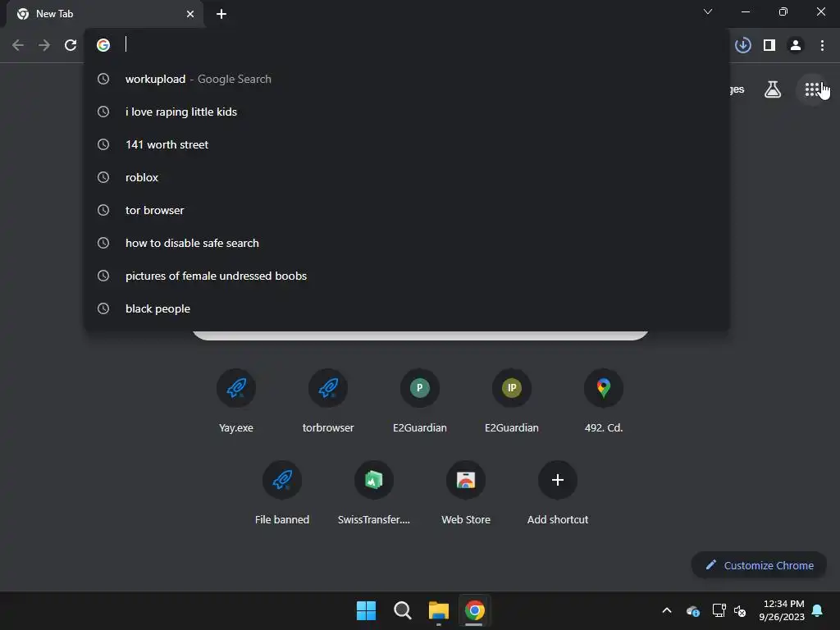
Task: Click the Customize Chrome button
Action: point(759,565)
